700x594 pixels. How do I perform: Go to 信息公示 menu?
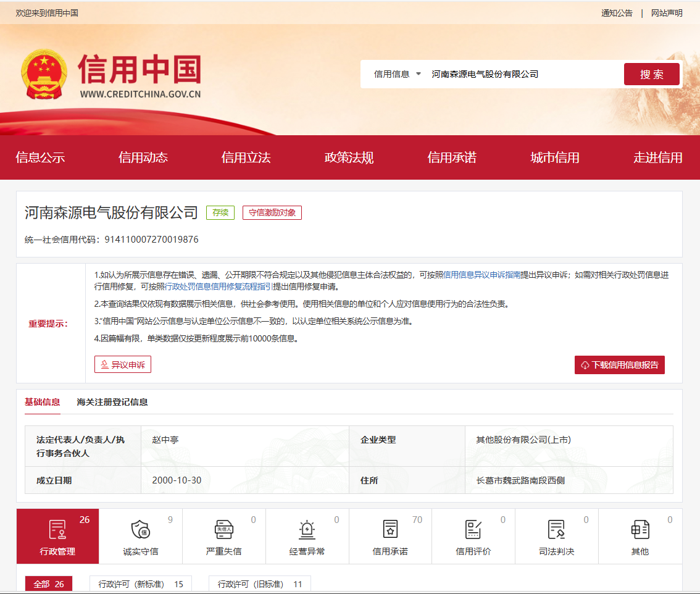coord(40,157)
